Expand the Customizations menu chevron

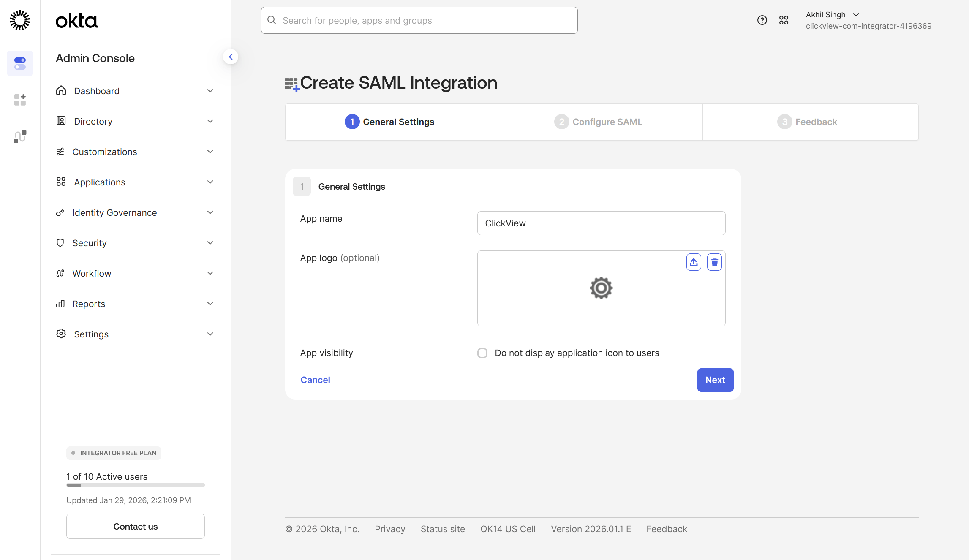(x=210, y=152)
